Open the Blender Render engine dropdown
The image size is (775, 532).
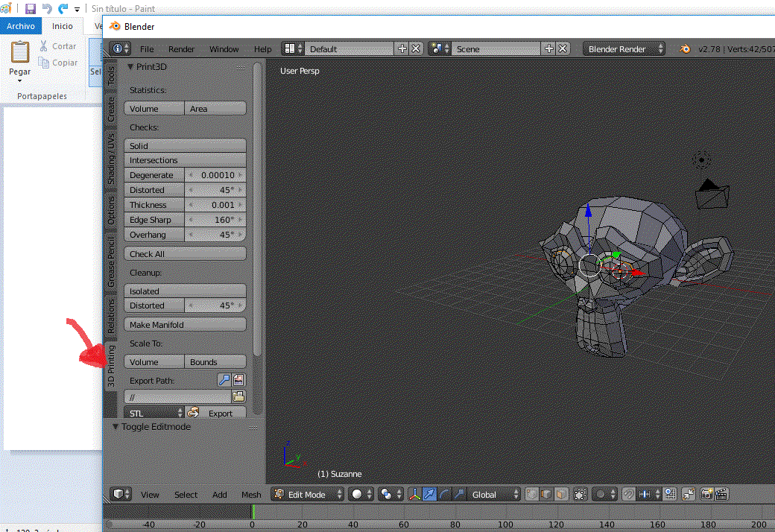point(624,48)
